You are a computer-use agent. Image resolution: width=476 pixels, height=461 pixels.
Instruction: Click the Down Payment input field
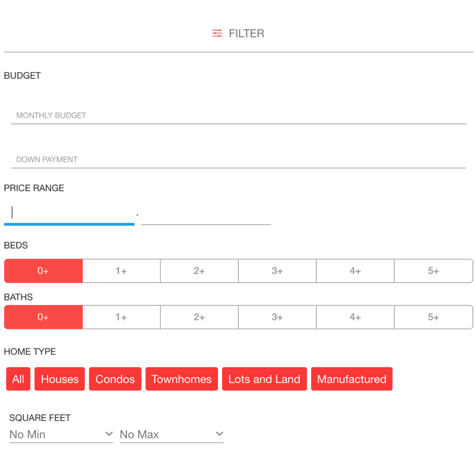238,160
